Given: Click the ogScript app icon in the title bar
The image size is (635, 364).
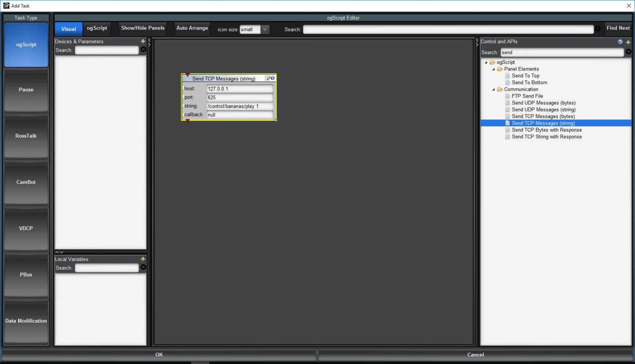Looking at the screenshot, I should click(x=6, y=6).
